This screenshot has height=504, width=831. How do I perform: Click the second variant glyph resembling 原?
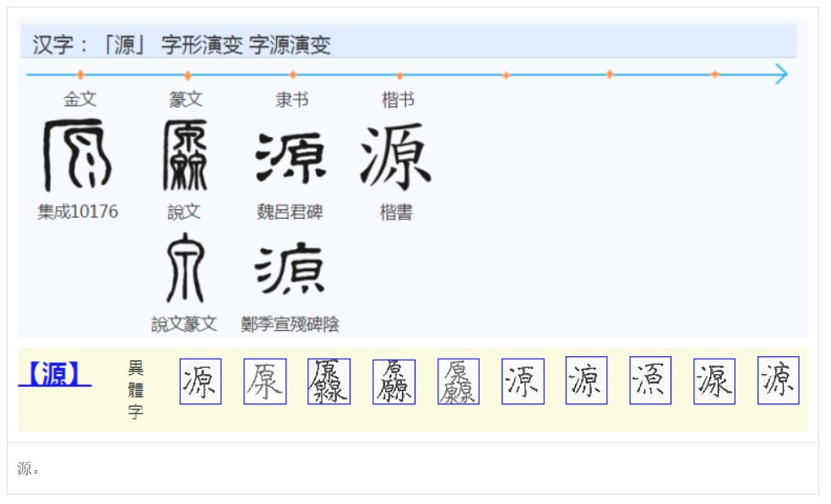click(265, 382)
